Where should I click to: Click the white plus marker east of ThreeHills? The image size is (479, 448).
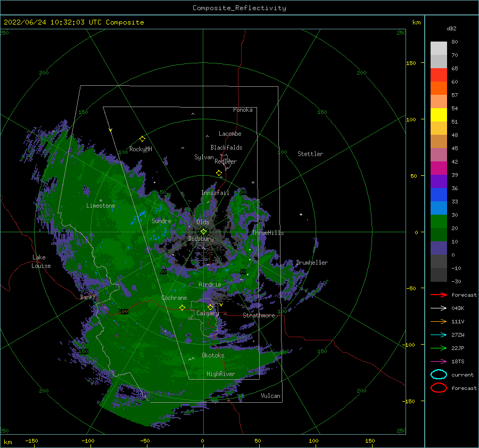coord(301,214)
